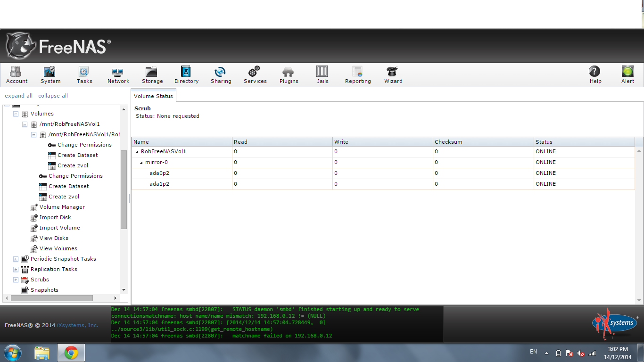644x362 pixels.
Task: Launch the Wizard hat icon
Action: [393, 74]
